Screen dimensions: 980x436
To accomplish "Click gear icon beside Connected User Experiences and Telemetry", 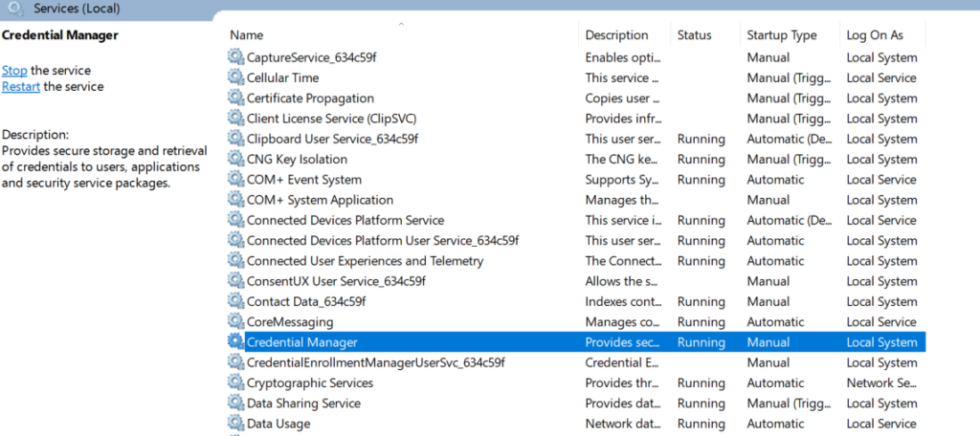I will 235,260.
